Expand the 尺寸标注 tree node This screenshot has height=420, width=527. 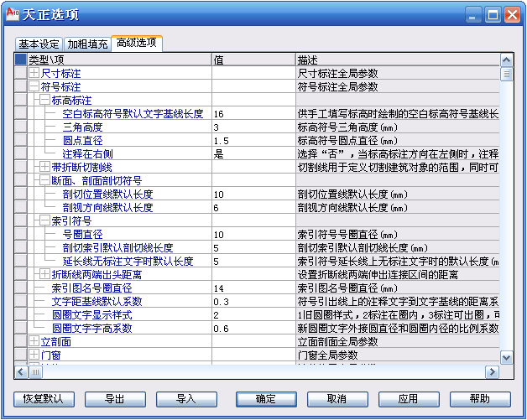34,74
